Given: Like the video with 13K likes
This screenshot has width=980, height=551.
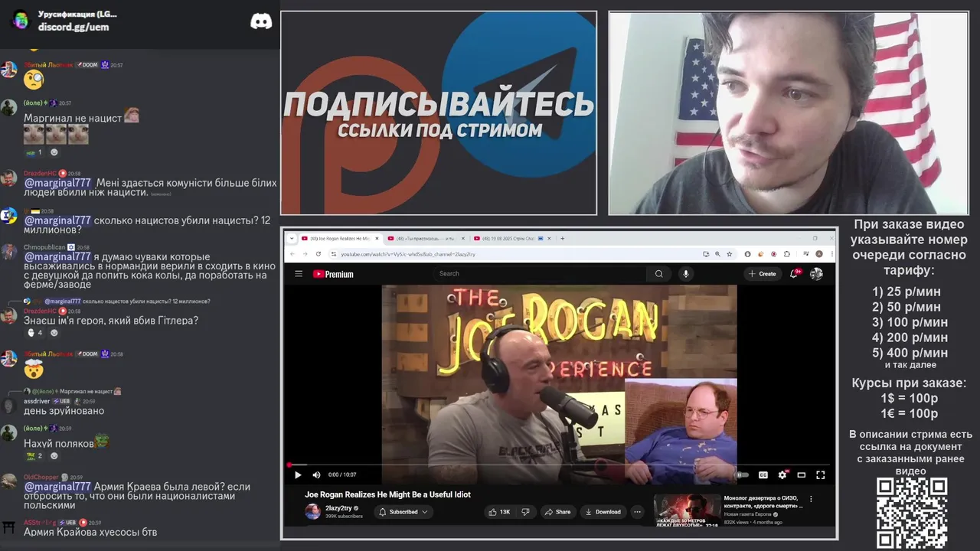Looking at the screenshot, I should [x=500, y=512].
